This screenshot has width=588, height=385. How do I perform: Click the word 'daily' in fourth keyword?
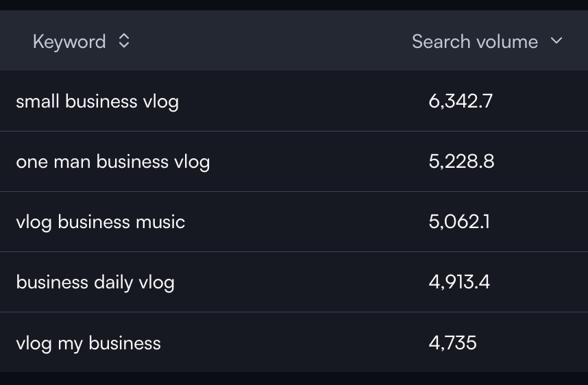[x=113, y=283]
